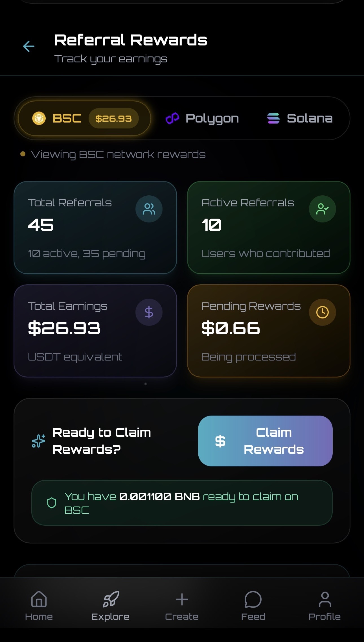Click the Total Referrals people icon
This screenshot has height=642, width=364.
point(149,209)
